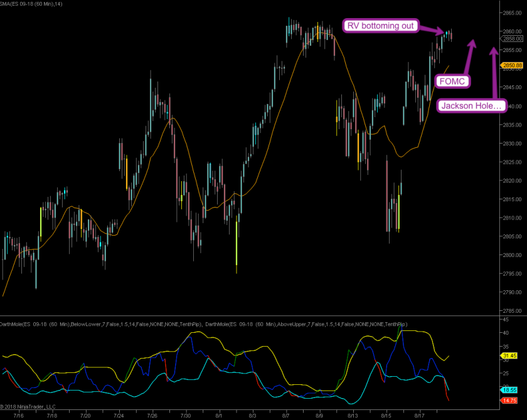
Task: Select the yellow 31.45 indicator value tag
Action: (x=509, y=356)
